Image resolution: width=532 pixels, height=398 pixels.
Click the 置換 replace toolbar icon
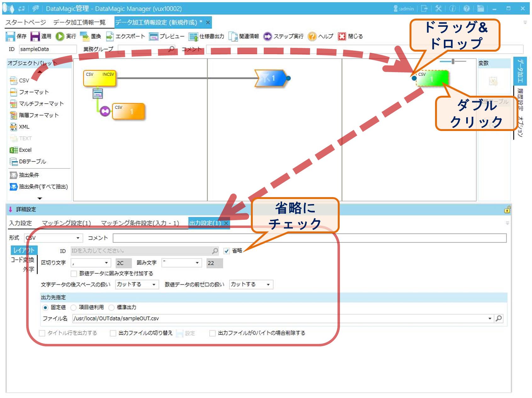coord(84,37)
